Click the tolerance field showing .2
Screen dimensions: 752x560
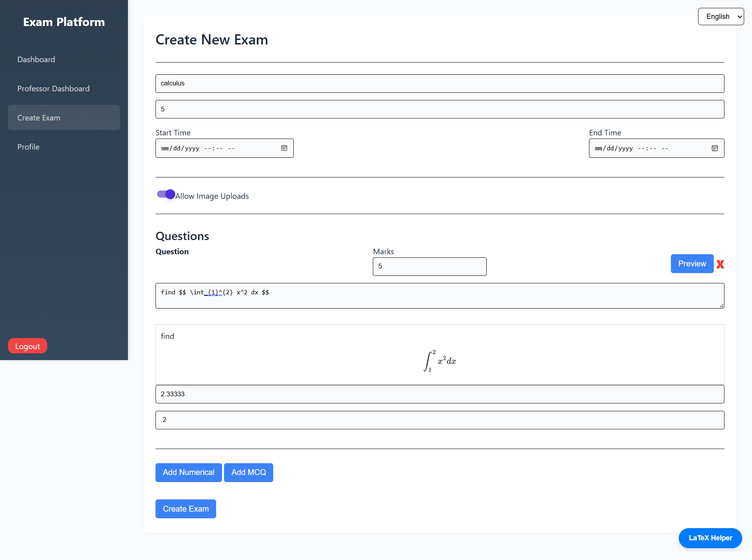point(439,420)
